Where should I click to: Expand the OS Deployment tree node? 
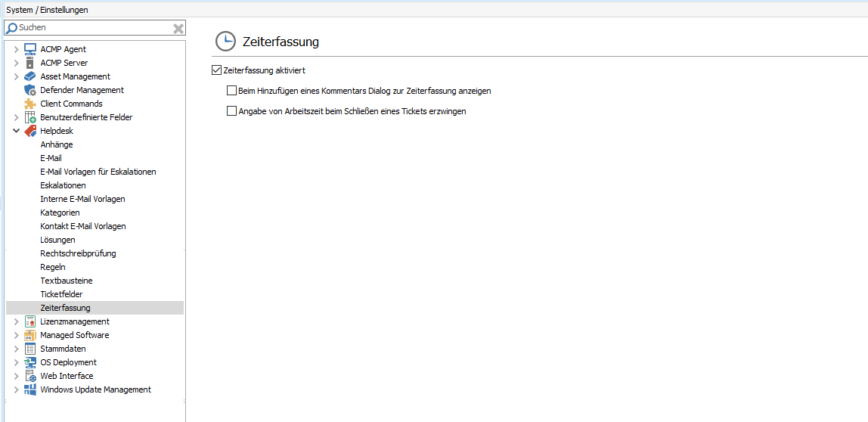coord(17,363)
